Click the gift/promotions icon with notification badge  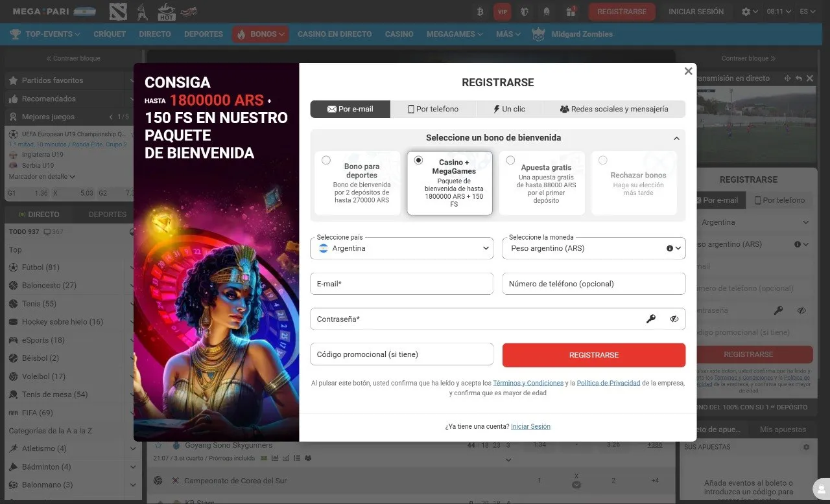click(x=569, y=11)
